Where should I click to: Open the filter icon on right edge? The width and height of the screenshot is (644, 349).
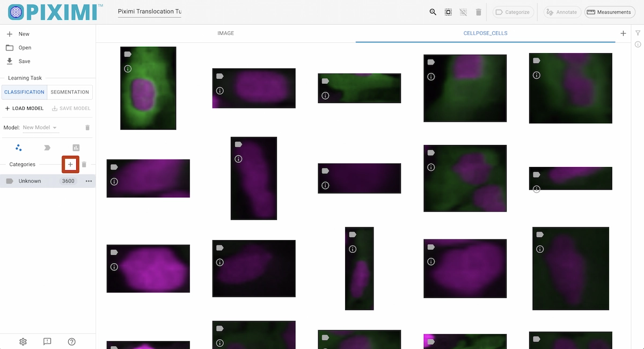[638, 33]
